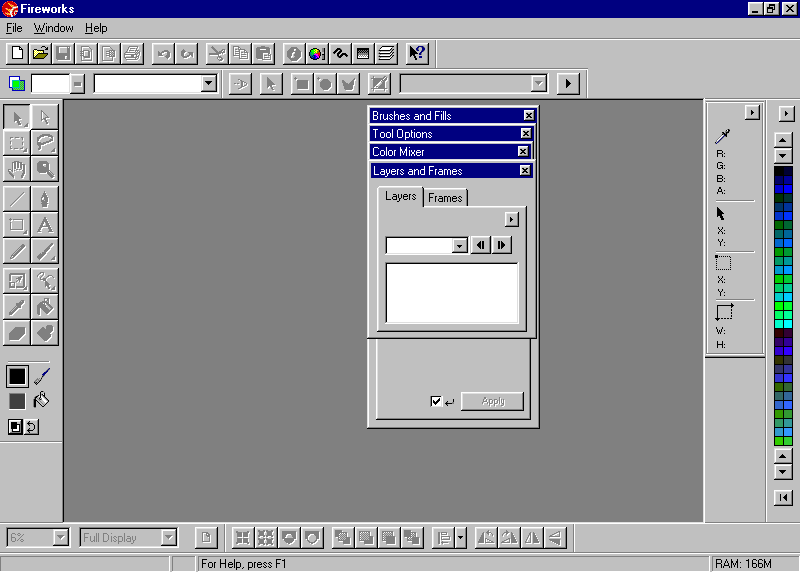
Task: Open a file with the folder icon
Action: tap(40, 54)
